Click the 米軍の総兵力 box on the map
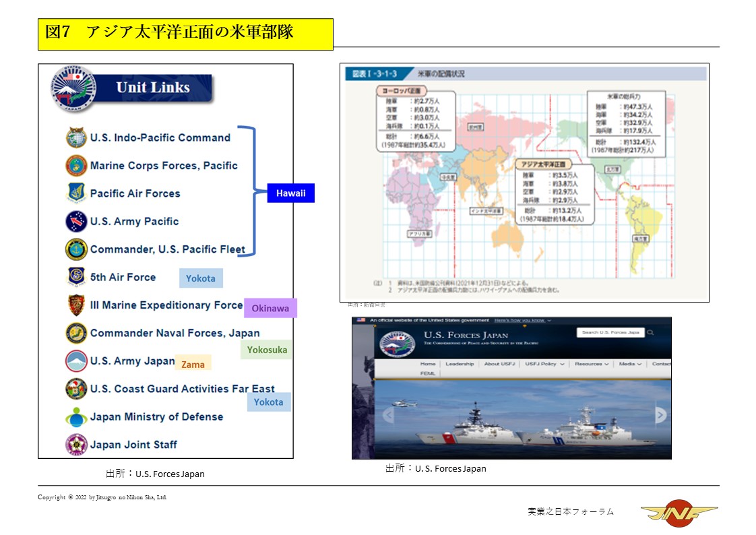The image size is (756, 535). (x=627, y=124)
